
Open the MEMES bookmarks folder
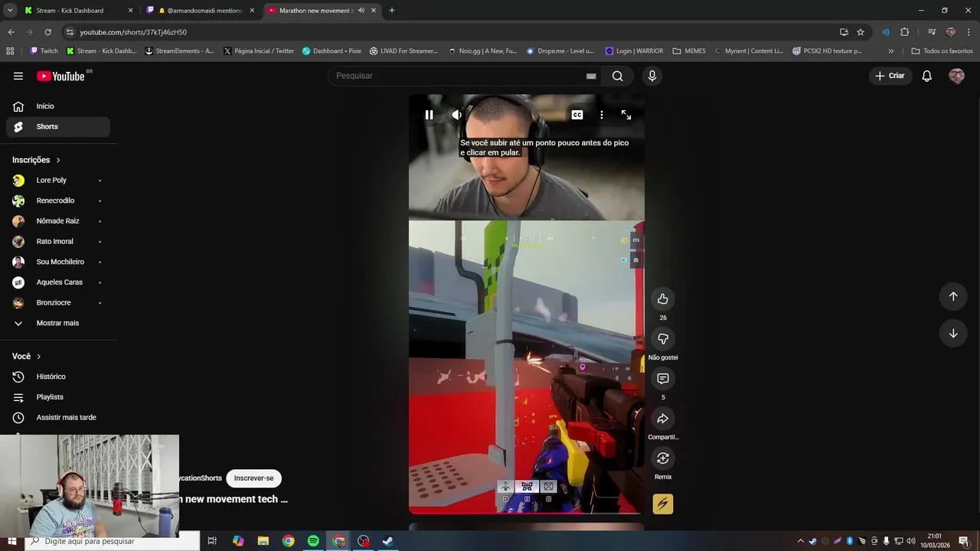(x=689, y=51)
